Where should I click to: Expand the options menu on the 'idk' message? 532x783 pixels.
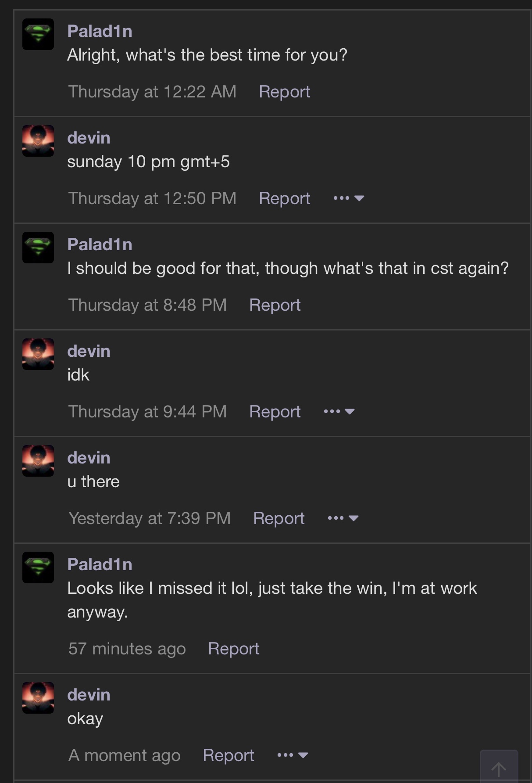coord(339,412)
